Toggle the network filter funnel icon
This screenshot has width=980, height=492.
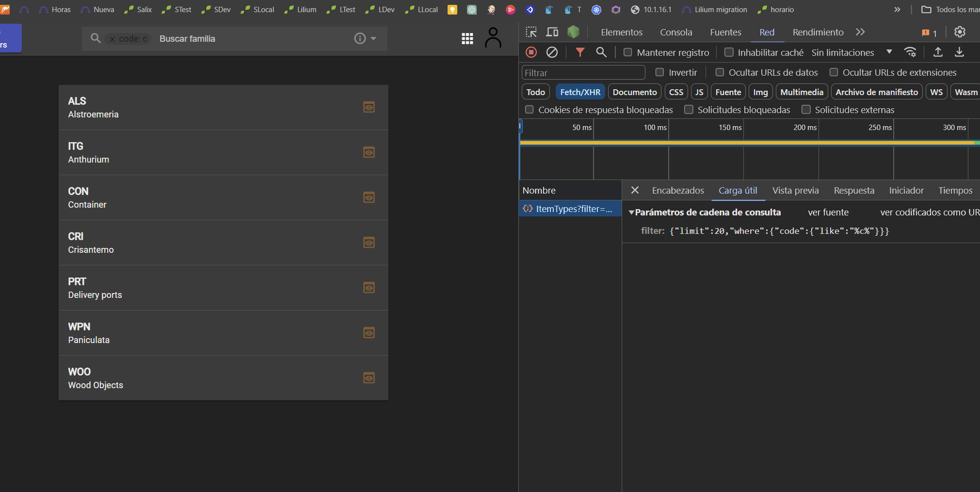click(580, 52)
